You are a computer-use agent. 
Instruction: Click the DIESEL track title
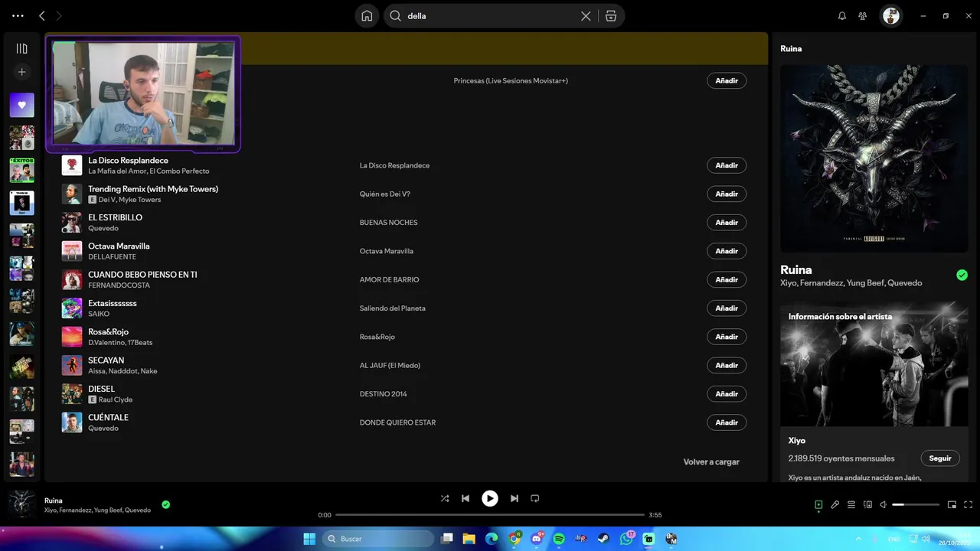tap(101, 389)
